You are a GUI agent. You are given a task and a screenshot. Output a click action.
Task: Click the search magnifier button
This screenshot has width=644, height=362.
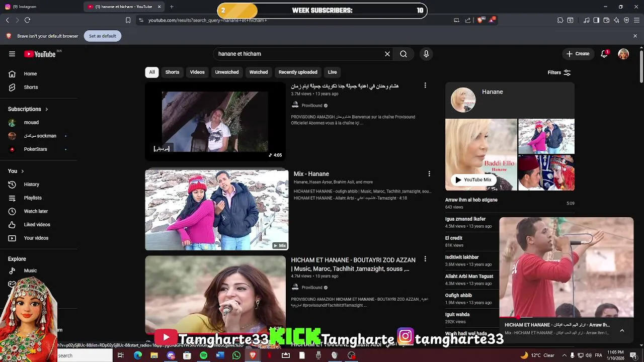coord(404,54)
